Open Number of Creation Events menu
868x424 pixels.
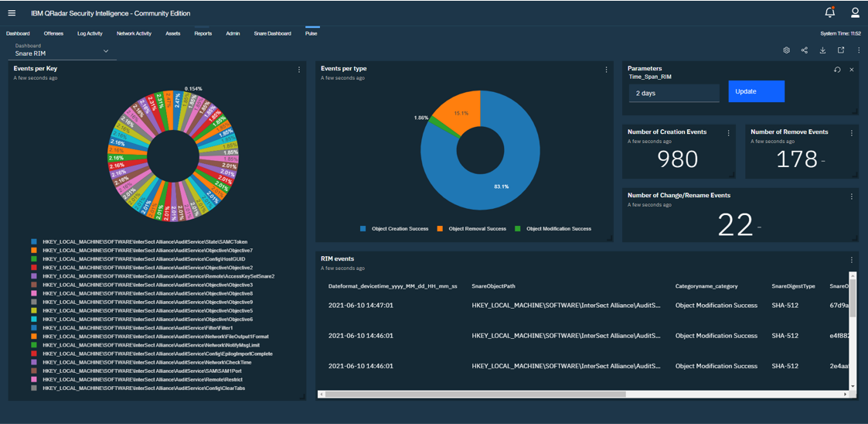pos(729,133)
